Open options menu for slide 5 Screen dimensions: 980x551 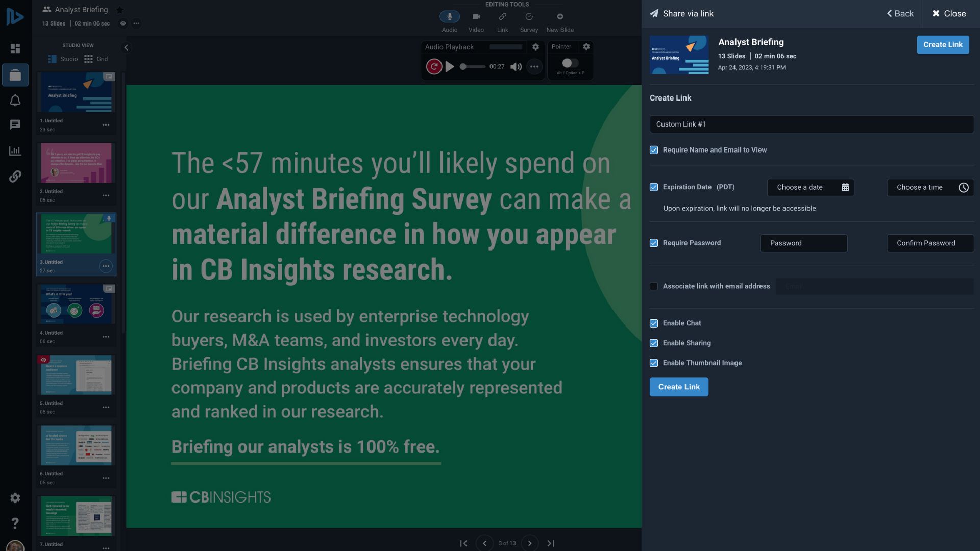coord(106,407)
